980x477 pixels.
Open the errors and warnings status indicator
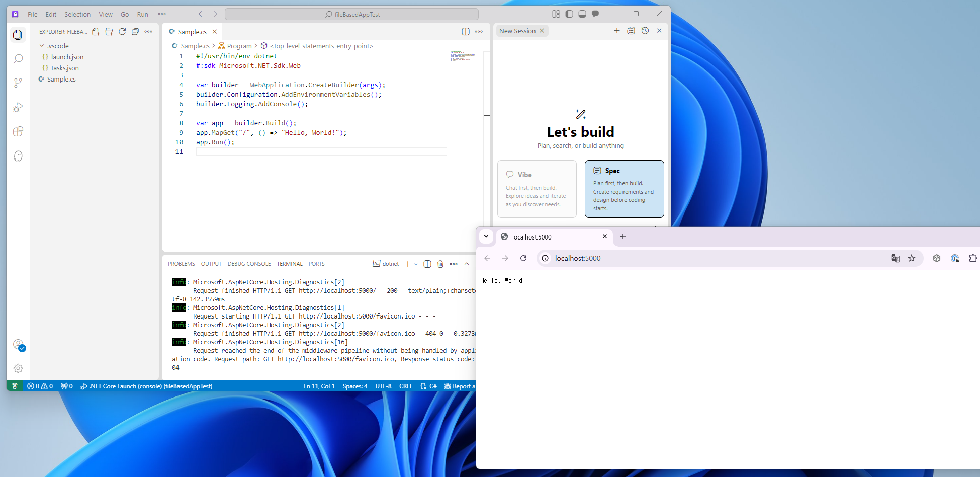tap(40, 386)
